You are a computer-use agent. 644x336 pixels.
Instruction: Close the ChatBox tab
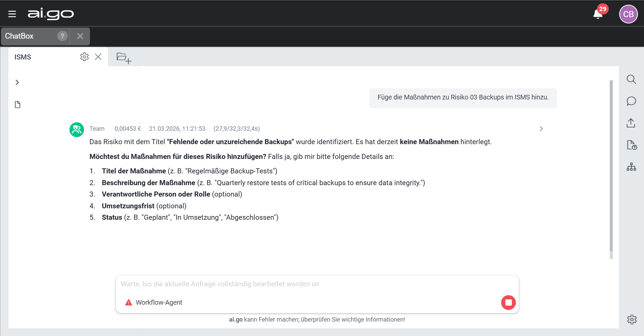click(x=80, y=36)
